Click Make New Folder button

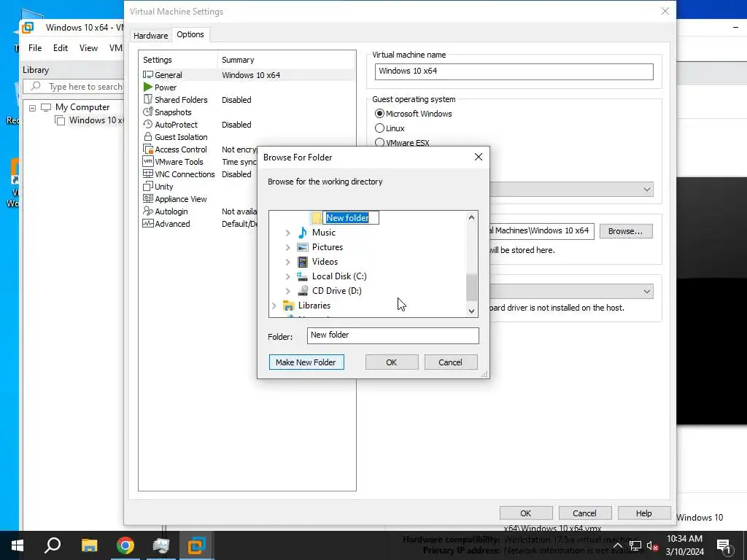tap(306, 362)
